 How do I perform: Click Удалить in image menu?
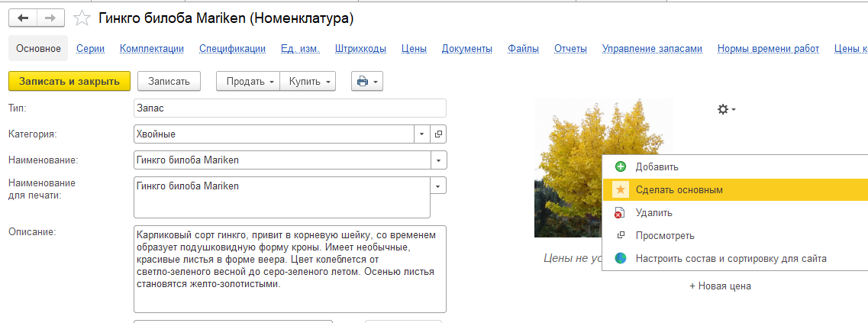(653, 213)
